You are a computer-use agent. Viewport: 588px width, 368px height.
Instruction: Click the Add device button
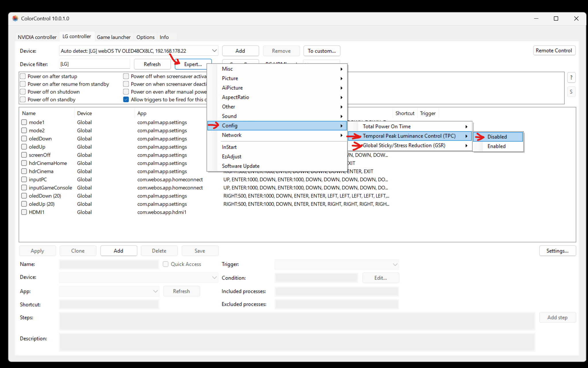240,51
